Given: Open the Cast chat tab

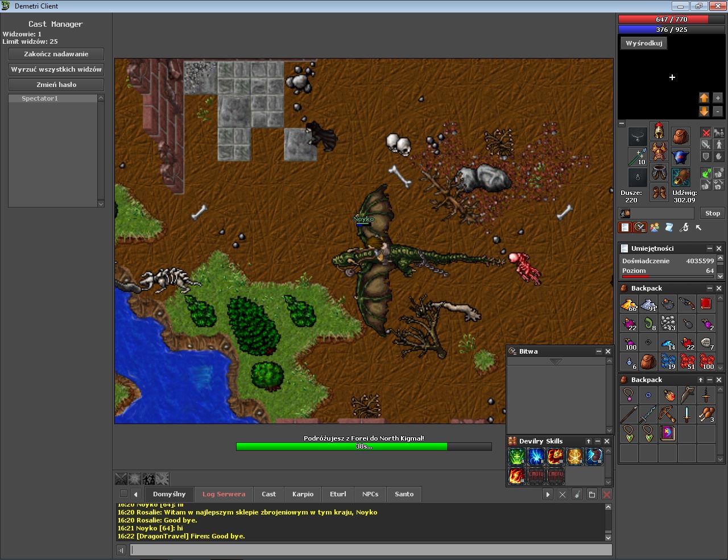Looking at the screenshot, I should [269, 494].
